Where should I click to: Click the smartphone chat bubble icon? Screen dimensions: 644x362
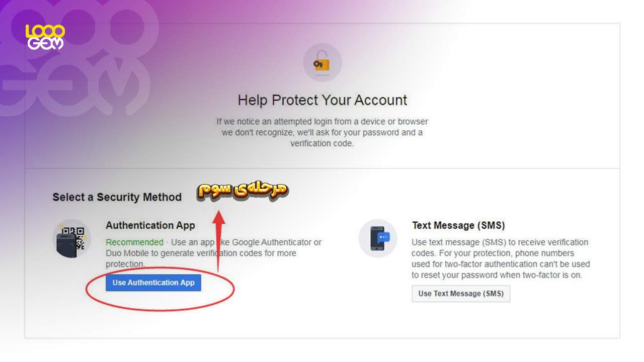pyautogui.click(x=378, y=238)
